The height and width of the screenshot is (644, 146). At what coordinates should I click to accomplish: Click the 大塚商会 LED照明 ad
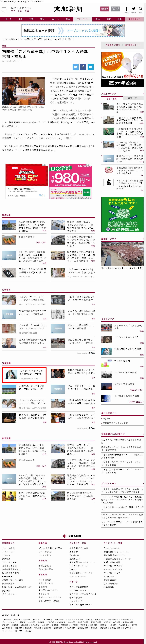click(x=122, y=70)
